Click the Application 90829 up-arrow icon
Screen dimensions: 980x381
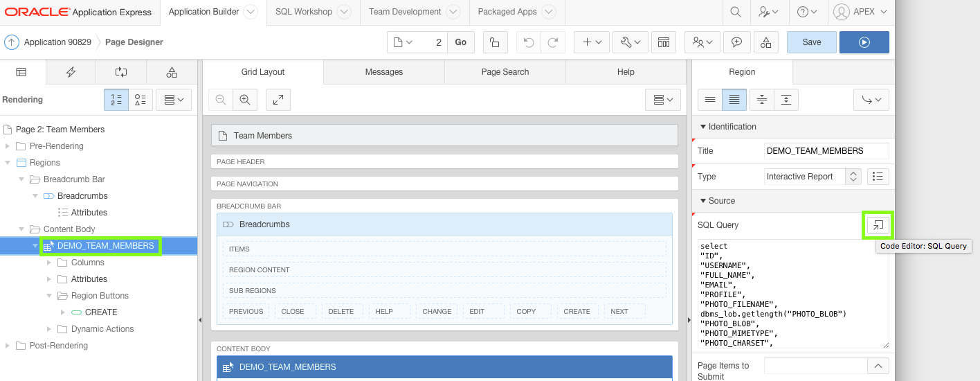coord(12,42)
